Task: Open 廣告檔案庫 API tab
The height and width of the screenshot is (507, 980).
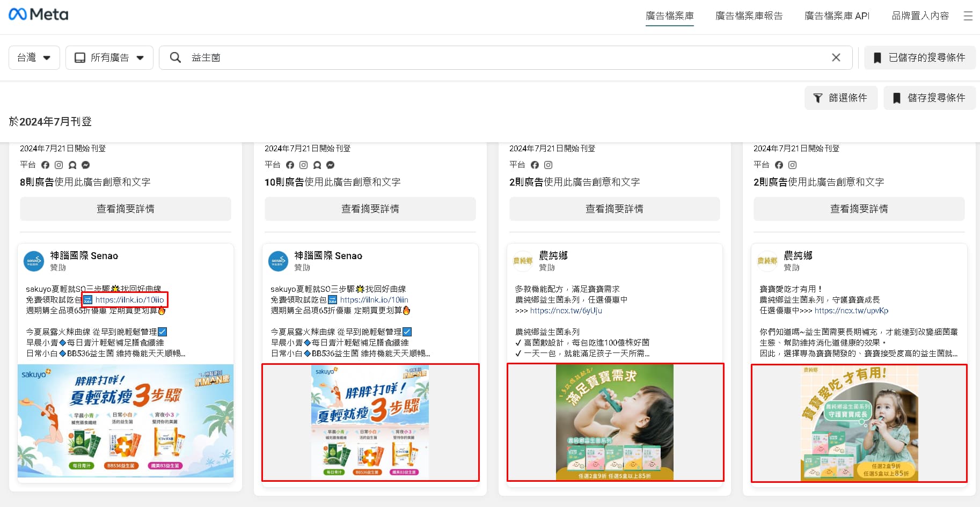Action: pos(837,16)
